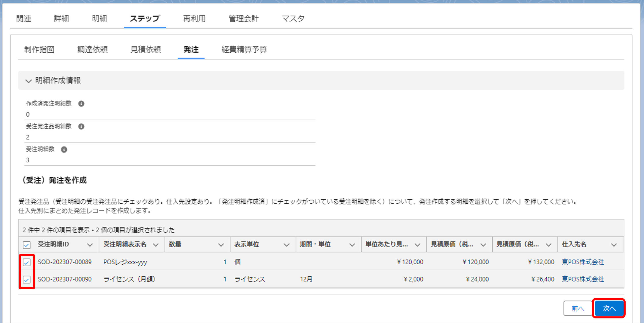Click the ¥132,000 cost cell

(x=541, y=262)
